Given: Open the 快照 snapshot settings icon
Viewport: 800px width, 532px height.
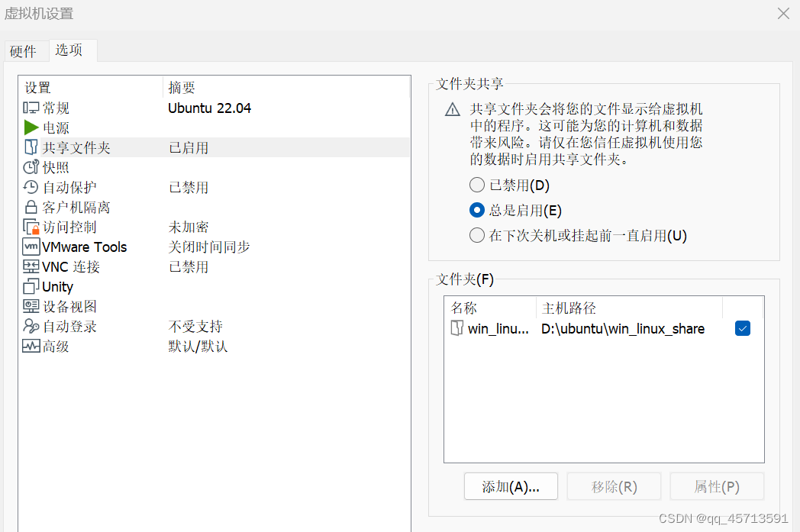Looking at the screenshot, I should click(29, 167).
